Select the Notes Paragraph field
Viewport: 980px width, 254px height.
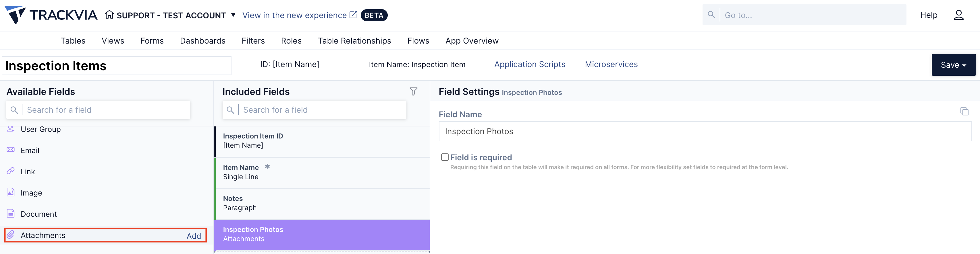click(322, 204)
